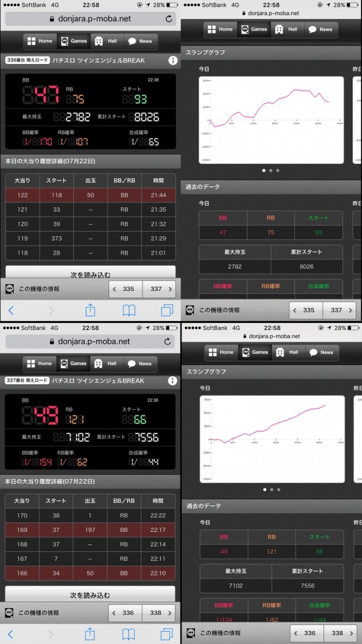Open the Hall tab above the 336番台 title

click(106, 41)
